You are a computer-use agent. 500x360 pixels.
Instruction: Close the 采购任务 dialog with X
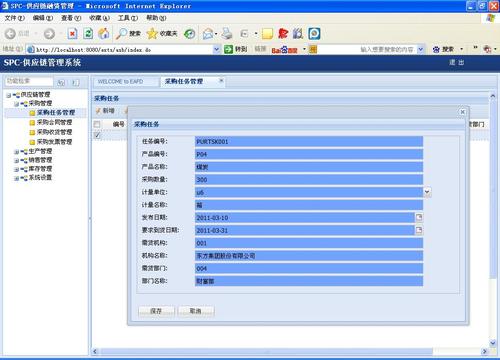point(462,112)
